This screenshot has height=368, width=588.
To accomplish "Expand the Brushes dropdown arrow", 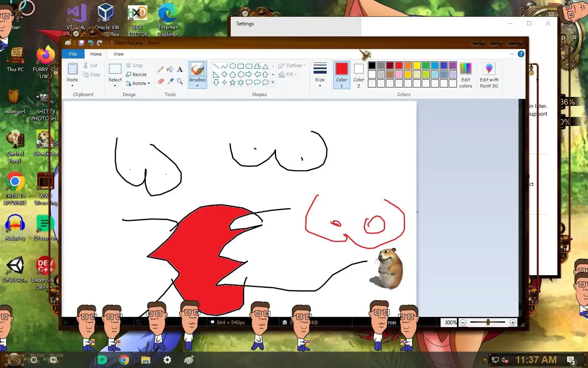I will point(198,85).
